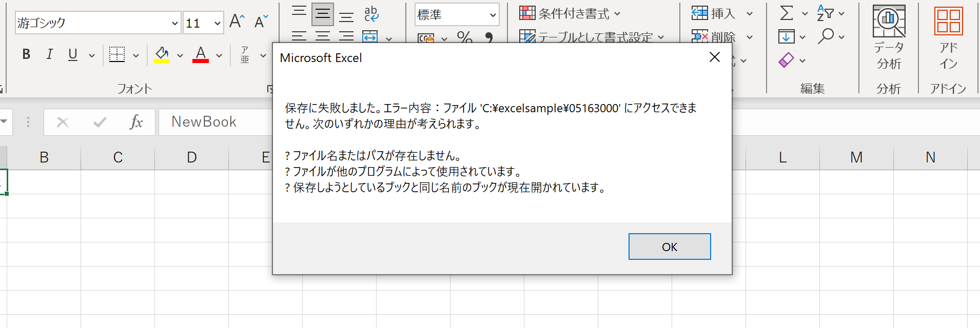Select column M header
Viewport: 980px width, 328px height.
(856, 157)
